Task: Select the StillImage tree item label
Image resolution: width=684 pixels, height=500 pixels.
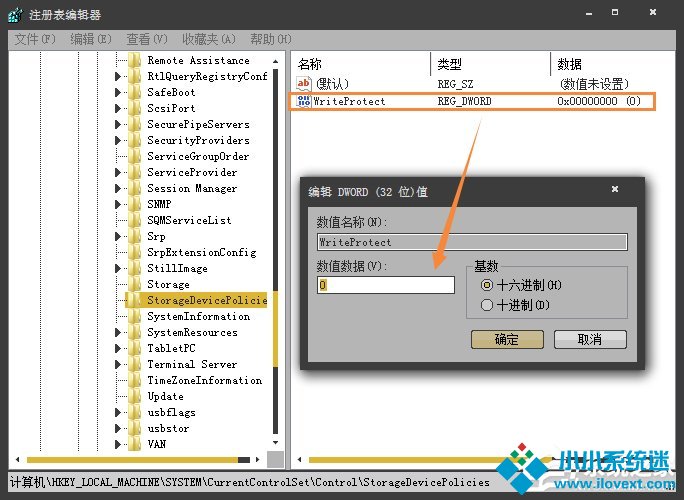Action: tap(177, 268)
